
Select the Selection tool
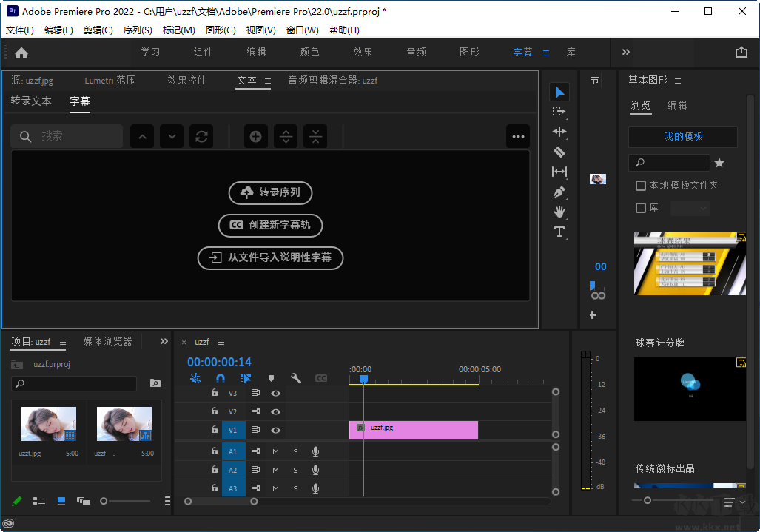(x=559, y=92)
